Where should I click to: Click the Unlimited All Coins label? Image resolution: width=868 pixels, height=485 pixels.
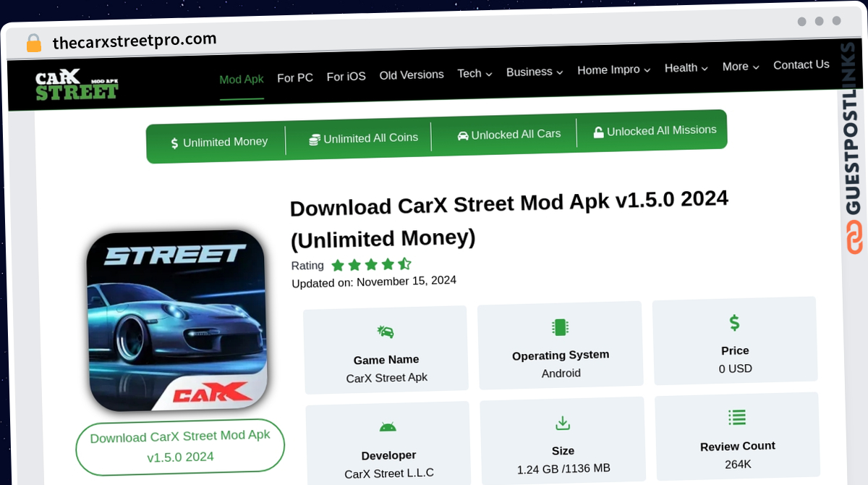(x=371, y=138)
